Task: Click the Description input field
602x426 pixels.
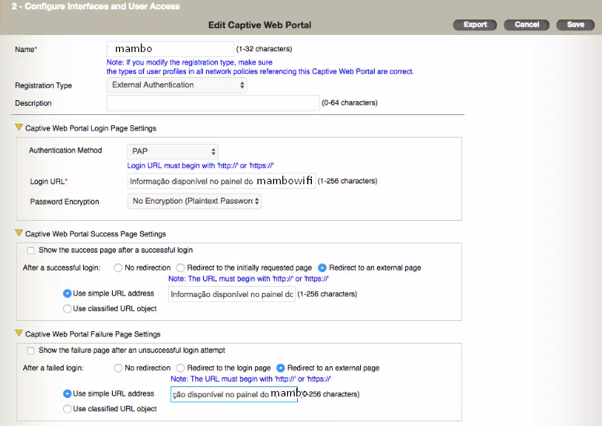Action: pyautogui.click(x=213, y=102)
